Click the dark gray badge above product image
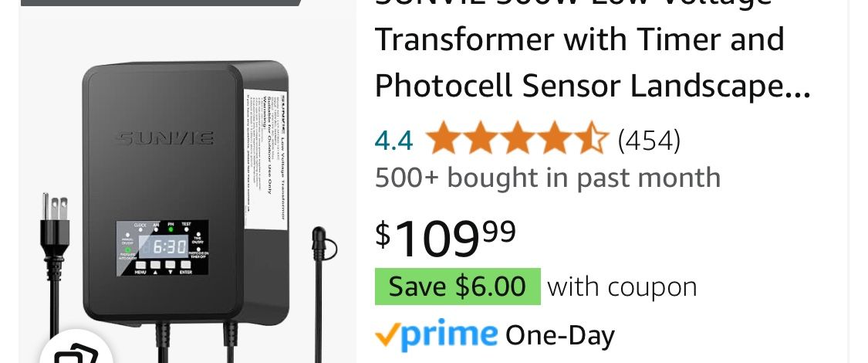This screenshot has width=868, height=363. (x=160, y=2)
